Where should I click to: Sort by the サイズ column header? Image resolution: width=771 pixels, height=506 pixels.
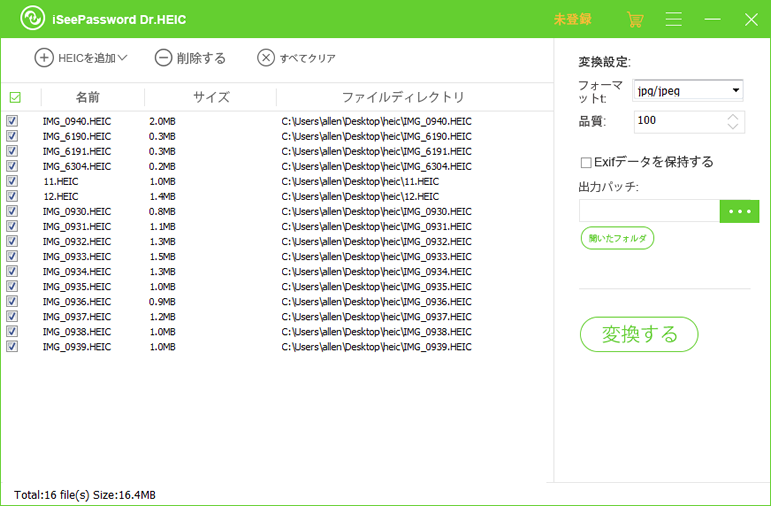(211, 97)
